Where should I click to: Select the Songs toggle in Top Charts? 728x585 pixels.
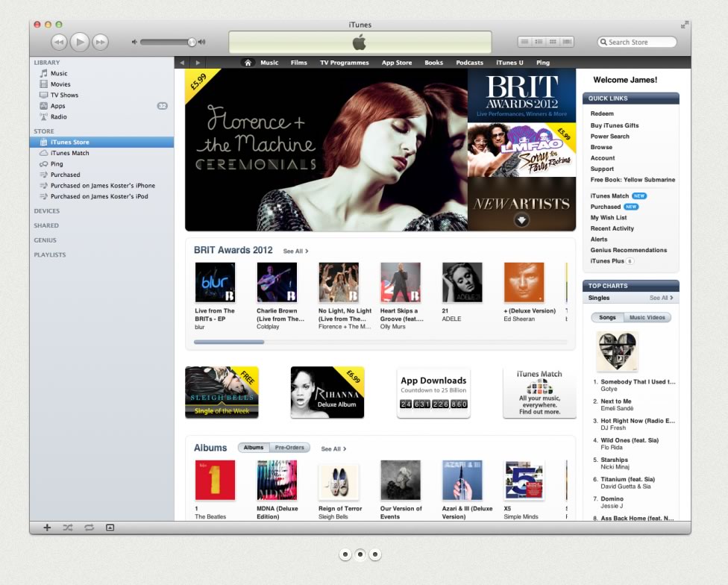click(x=607, y=318)
